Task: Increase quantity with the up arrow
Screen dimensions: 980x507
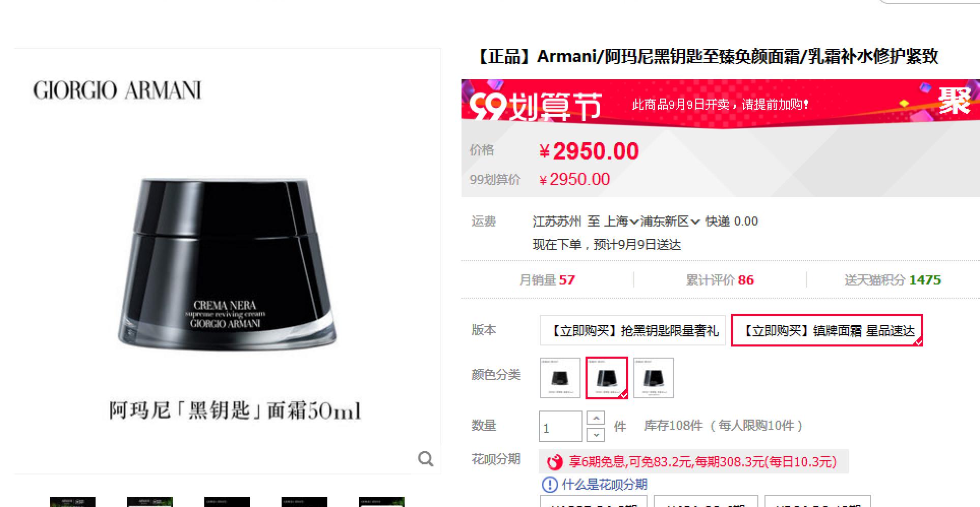Action: click(x=596, y=418)
